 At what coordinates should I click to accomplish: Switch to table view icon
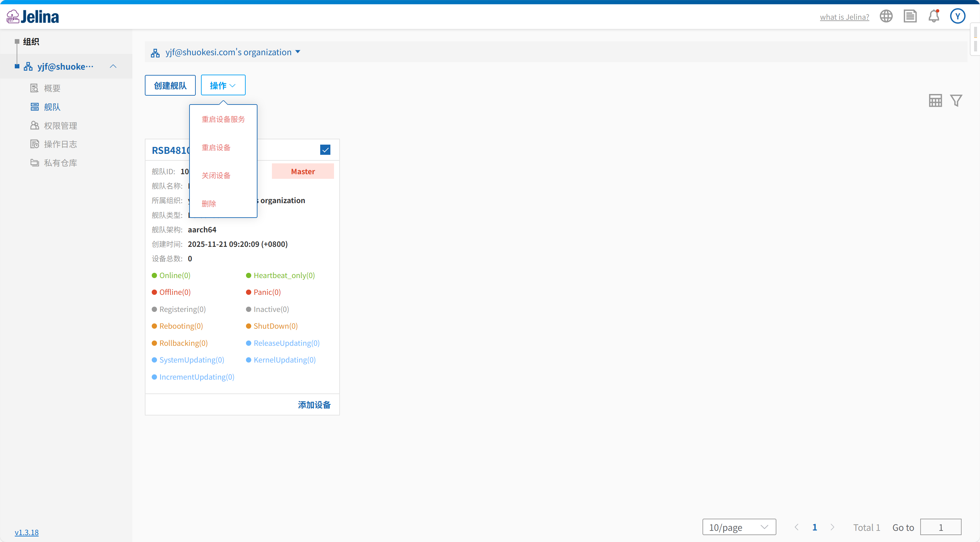(x=935, y=101)
